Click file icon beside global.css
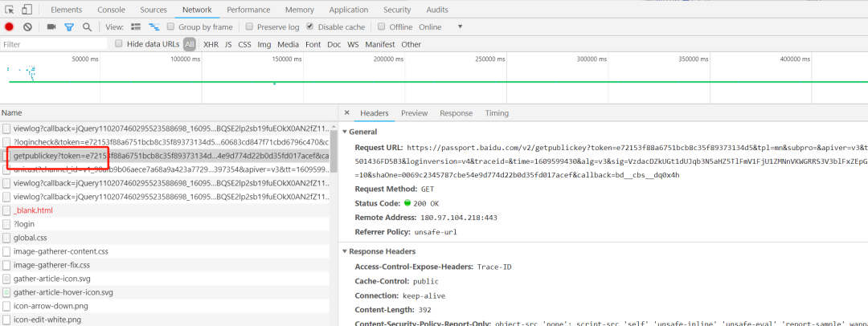Viewport: 868px width, 326px height. point(6,238)
